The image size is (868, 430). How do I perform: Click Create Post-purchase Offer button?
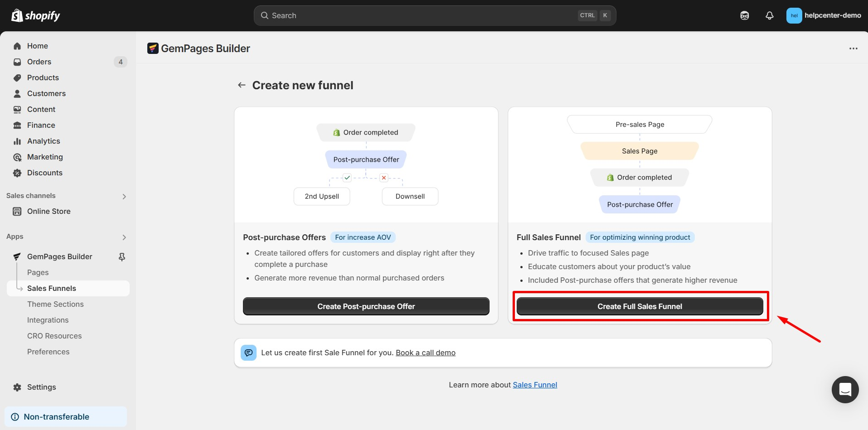click(x=366, y=306)
